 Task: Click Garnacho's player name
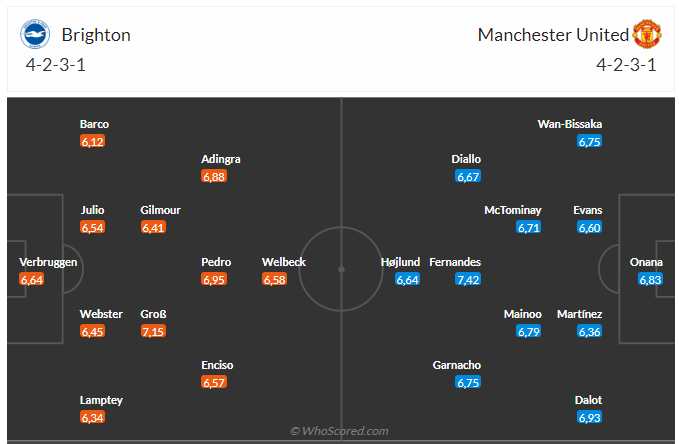[459, 365]
